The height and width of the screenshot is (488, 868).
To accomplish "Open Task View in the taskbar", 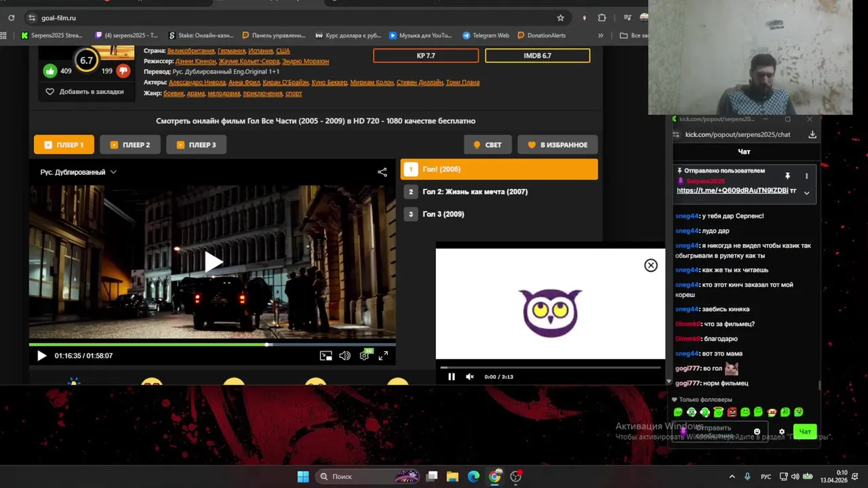I will point(432,476).
